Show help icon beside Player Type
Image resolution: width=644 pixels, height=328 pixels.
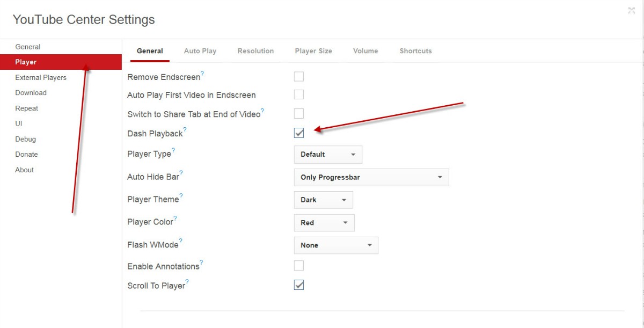point(173,150)
